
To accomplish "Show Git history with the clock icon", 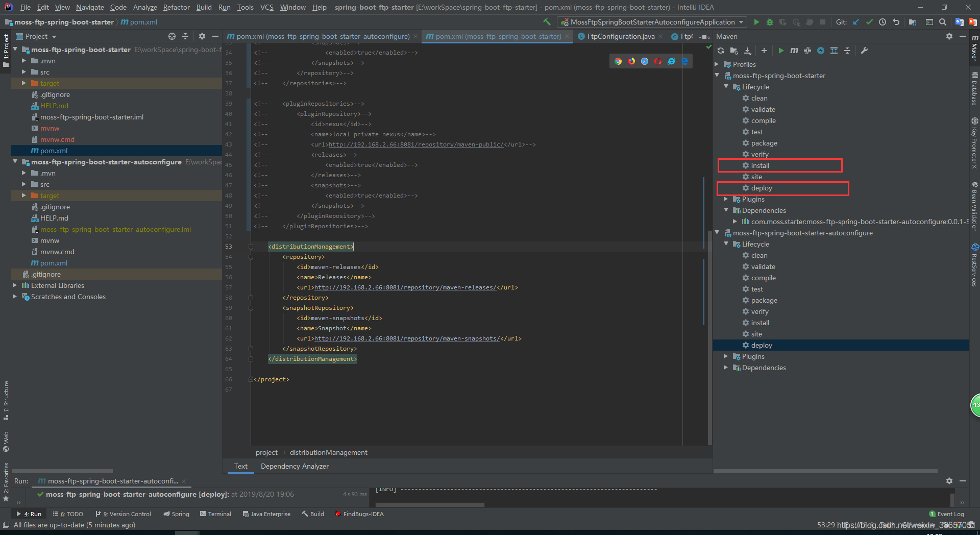I will [883, 22].
